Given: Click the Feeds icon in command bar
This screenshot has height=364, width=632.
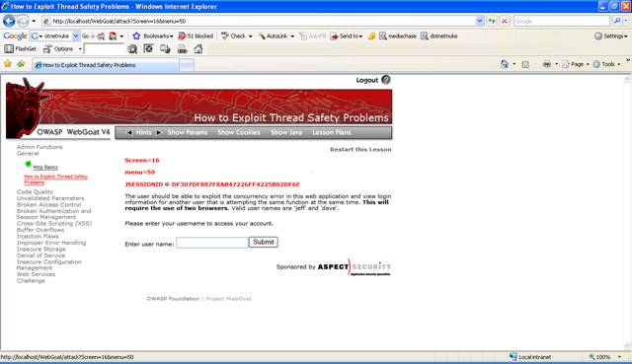Looking at the screenshot, I should [x=525, y=64].
